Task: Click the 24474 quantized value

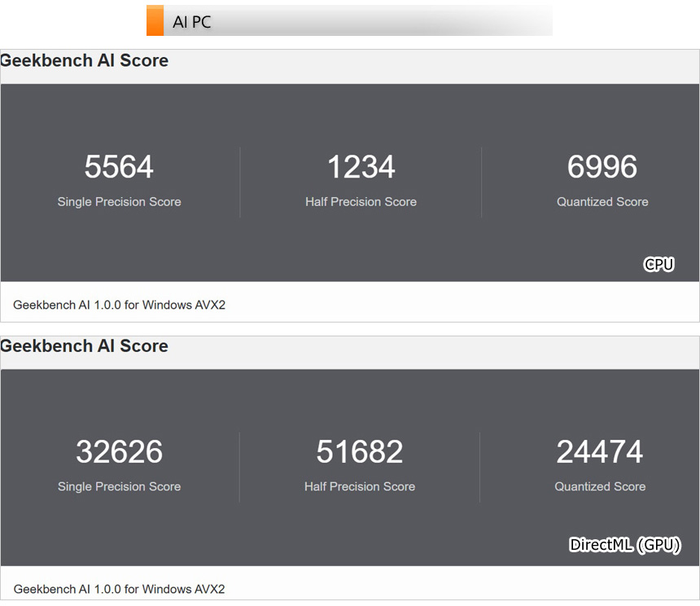Action: coord(600,452)
